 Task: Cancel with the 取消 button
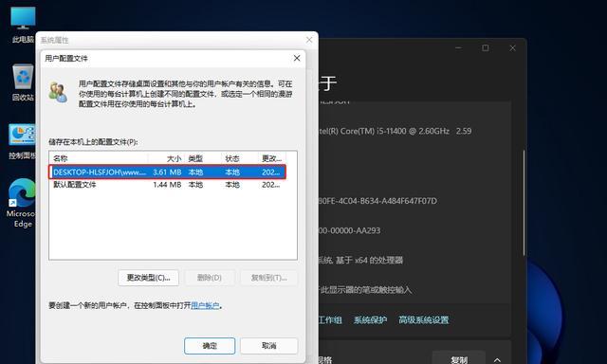(x=269, y=346)
